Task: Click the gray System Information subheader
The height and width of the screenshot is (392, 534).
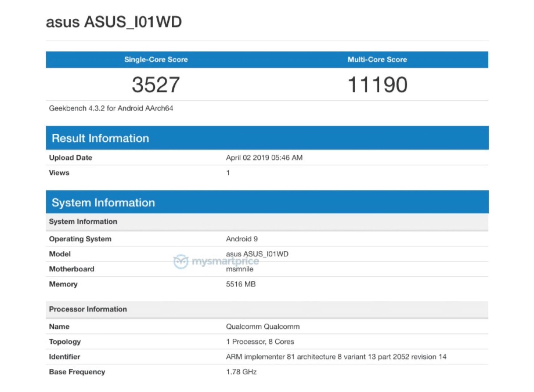Action: [x=83, y=222]
